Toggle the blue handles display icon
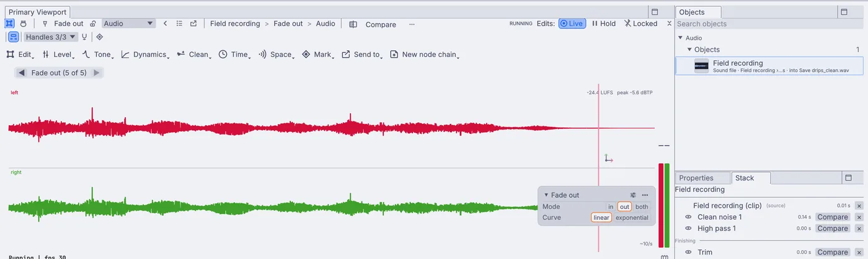Viewport: 868px width, 259px height. [x=12, y=37]
